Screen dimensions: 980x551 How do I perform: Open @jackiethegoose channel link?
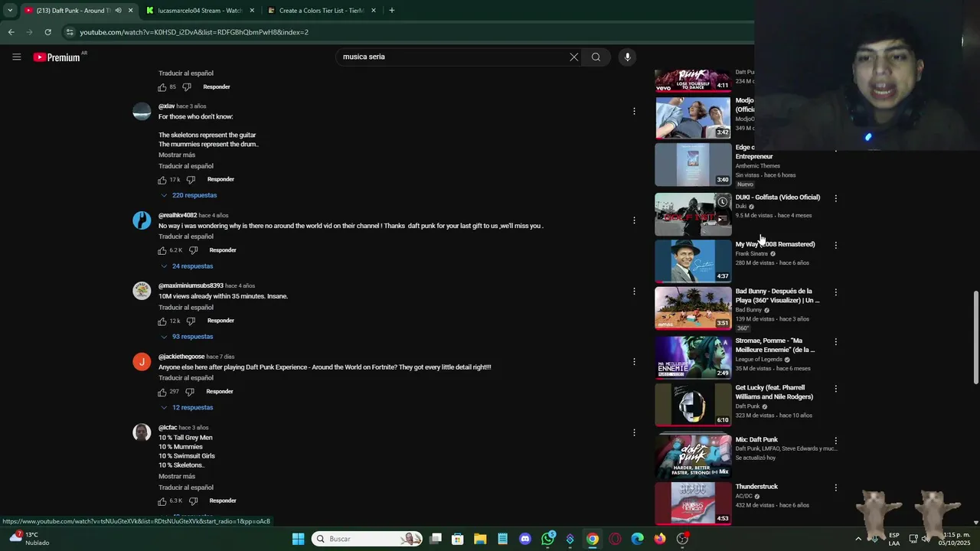(x=181, y=357)
